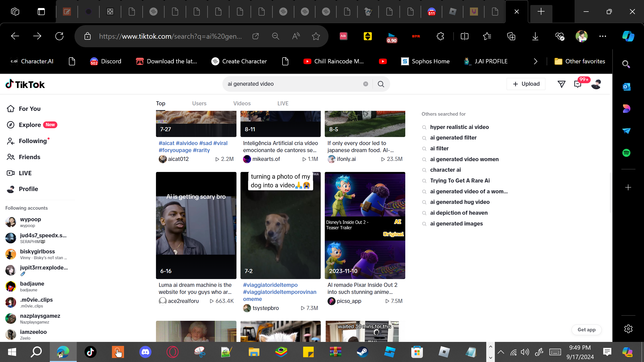Viewport: 644px width, 362px height.
Task: Switch to the Users results tab
Action: [199, 104]
